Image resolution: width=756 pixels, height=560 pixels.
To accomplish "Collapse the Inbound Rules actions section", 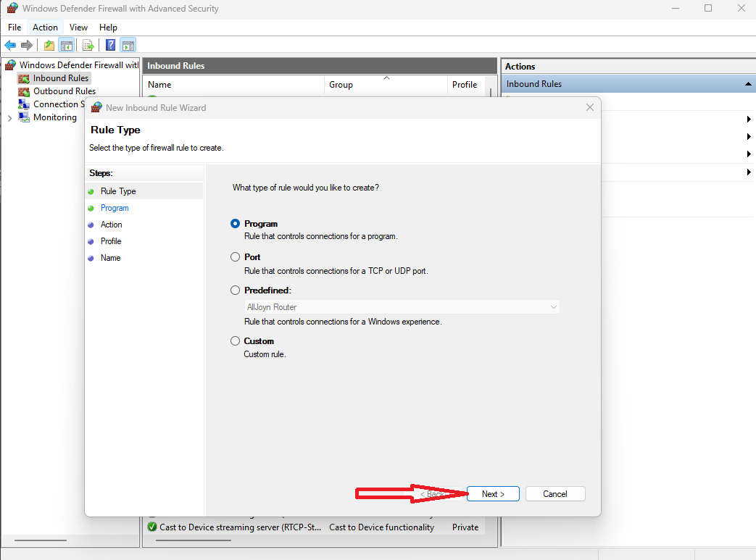I will pos(747,84).
